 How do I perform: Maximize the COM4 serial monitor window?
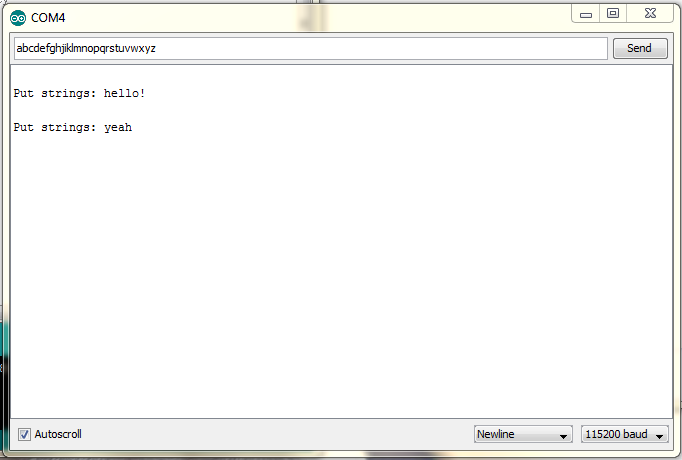pyautogui.click(x=613, y=13)
